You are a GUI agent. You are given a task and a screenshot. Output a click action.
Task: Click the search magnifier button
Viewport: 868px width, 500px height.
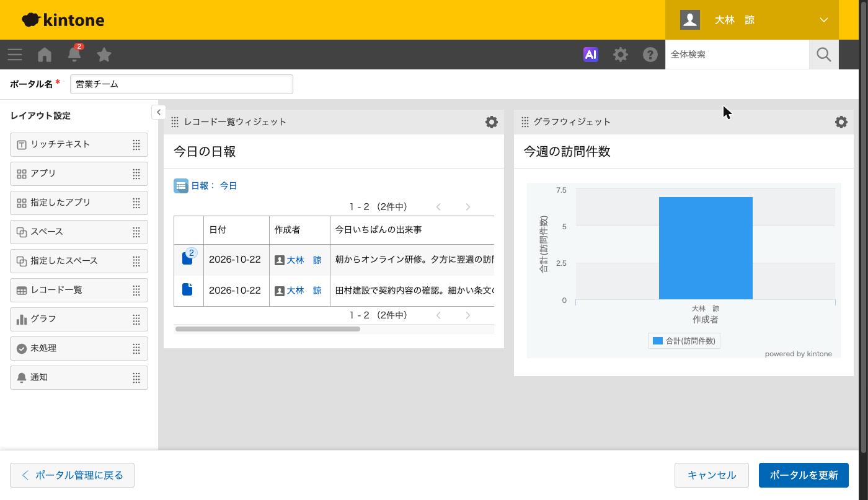(x=824, y=55)
